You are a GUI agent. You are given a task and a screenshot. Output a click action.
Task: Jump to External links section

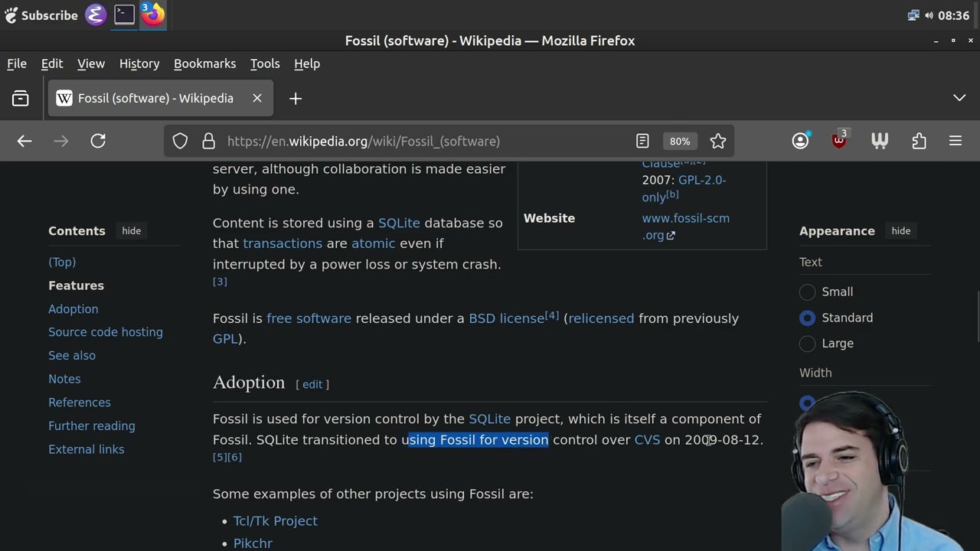coord(87,449)
